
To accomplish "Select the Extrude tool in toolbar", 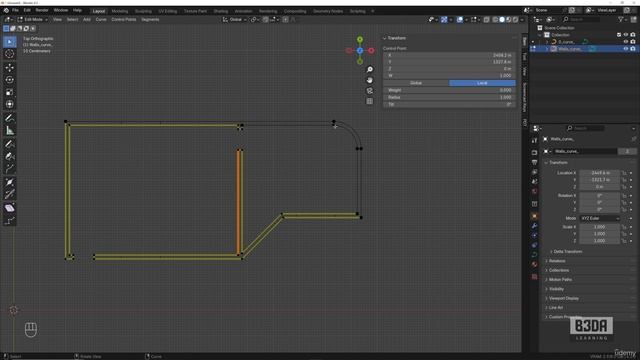I will (9, 169).
